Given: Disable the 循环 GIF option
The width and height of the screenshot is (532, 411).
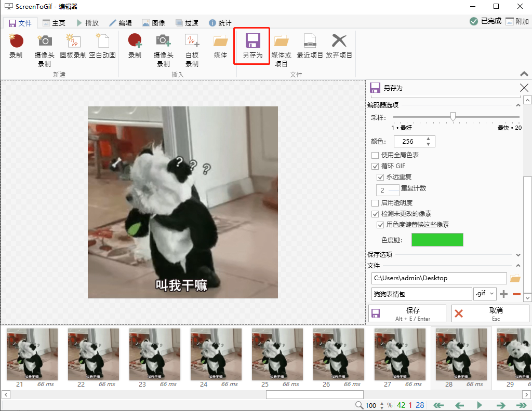Looking at the screenshot, I should click(x=375, y=166).
